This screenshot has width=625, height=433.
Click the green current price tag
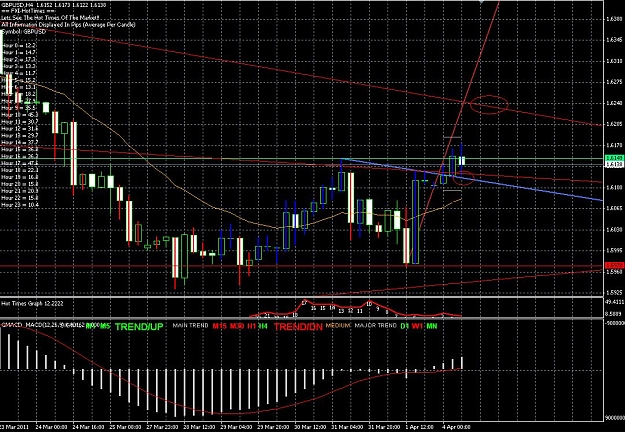click(x=614, y=159)
